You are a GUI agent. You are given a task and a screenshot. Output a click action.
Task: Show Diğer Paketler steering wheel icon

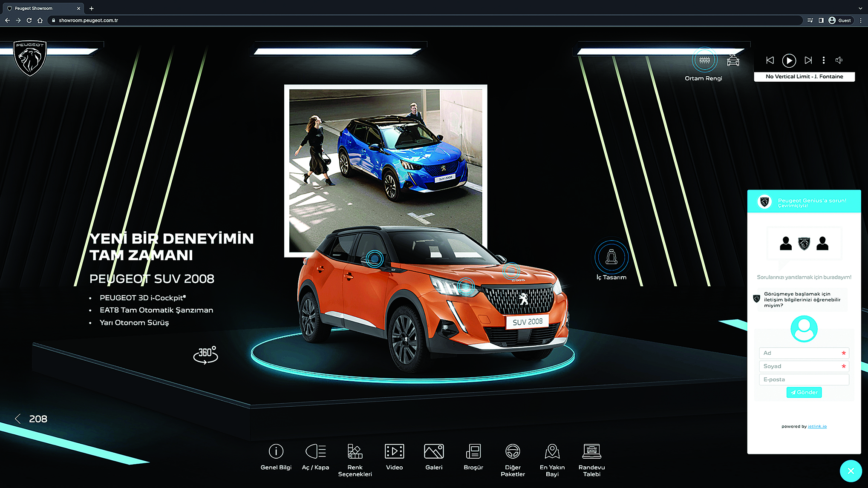pyautogui.click(x=513, y=452)
